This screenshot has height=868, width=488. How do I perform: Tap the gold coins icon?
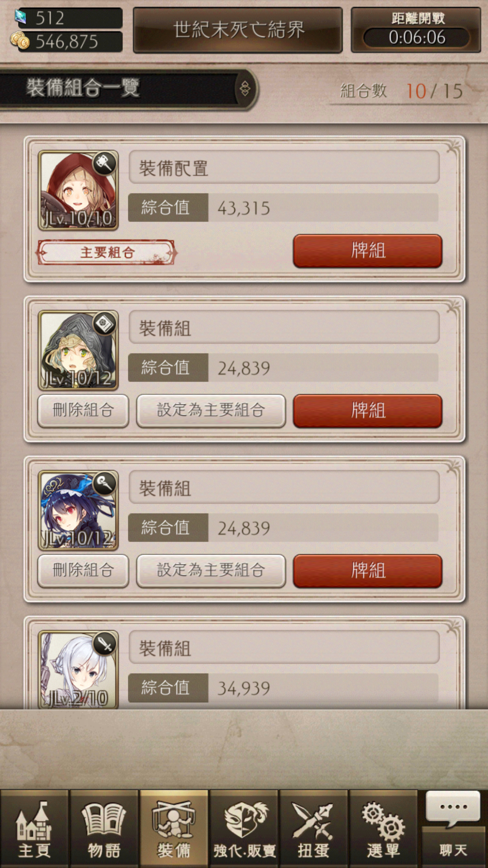pyautogui.click(x=20, y=41)
